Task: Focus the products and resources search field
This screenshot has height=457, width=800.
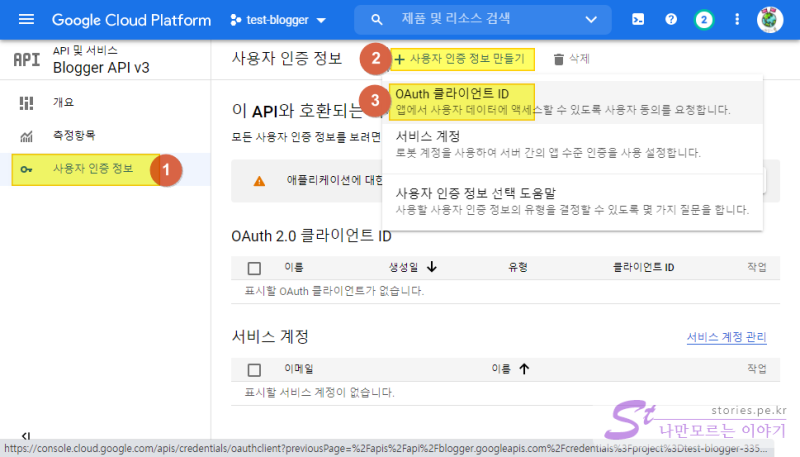Action: (x=483, y=20)
